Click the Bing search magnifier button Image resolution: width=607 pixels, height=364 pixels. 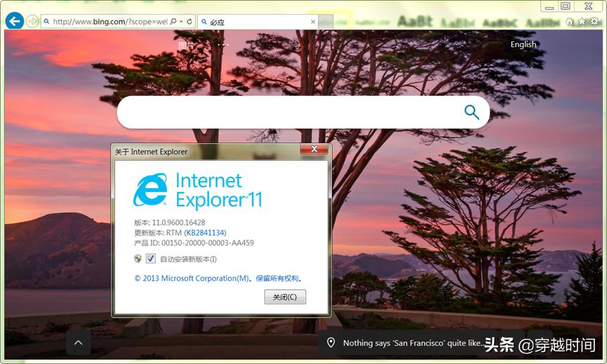pyautogui.click(x=472, y=112)
